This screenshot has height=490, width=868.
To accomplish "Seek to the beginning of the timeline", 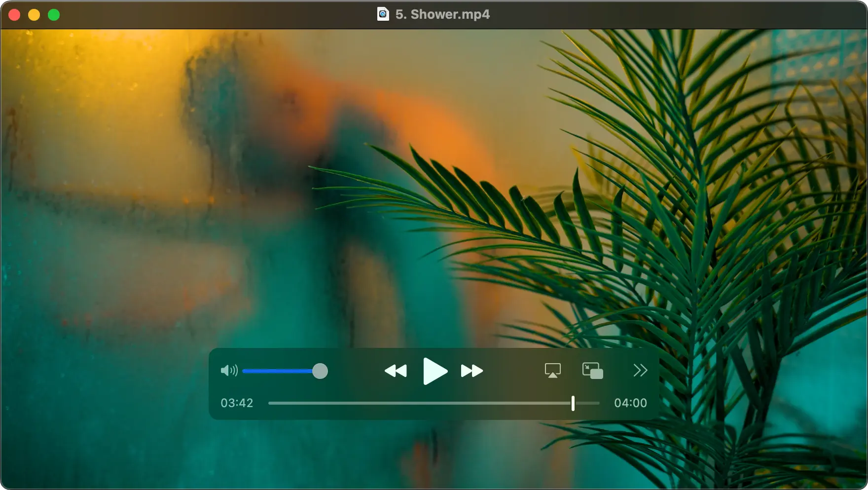I will coord(269,403).
